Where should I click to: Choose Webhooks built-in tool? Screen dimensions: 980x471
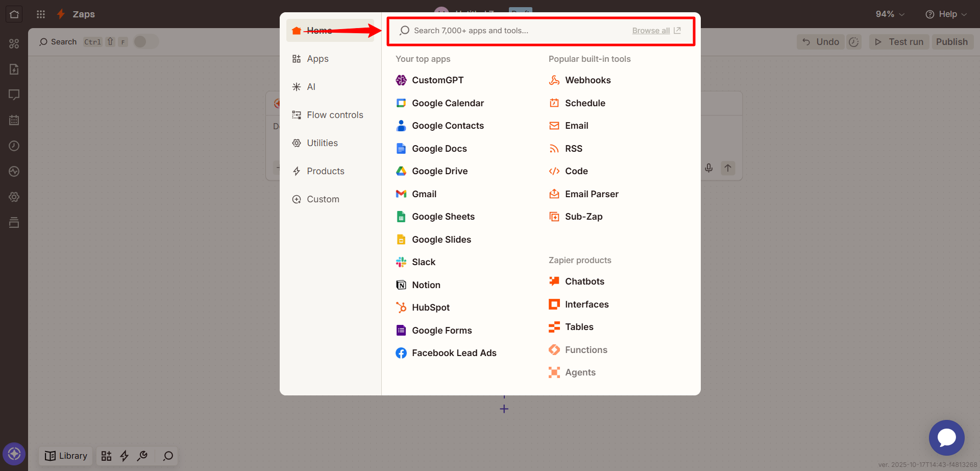pyautogui.click(x=580, y=80)
